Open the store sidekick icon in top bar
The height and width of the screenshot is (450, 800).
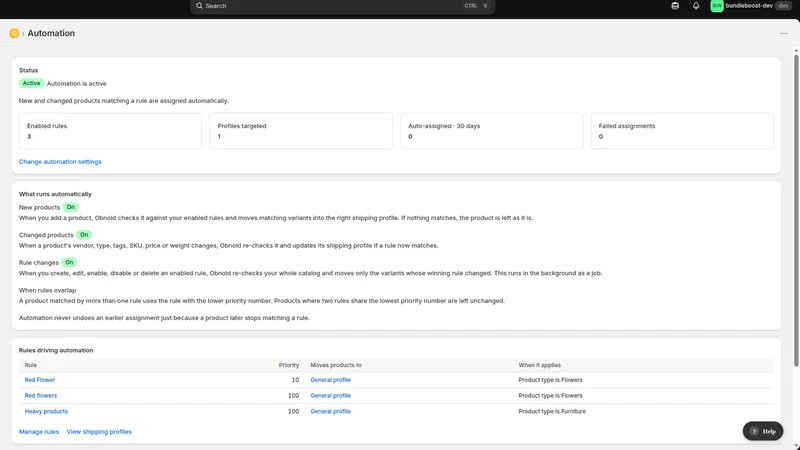point(675,6)
